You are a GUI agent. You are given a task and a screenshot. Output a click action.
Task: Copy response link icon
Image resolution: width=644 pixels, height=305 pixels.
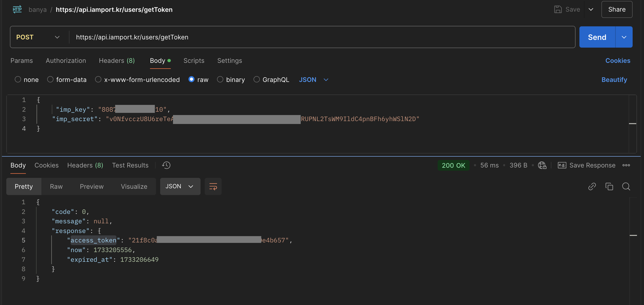tap(592, 186)
